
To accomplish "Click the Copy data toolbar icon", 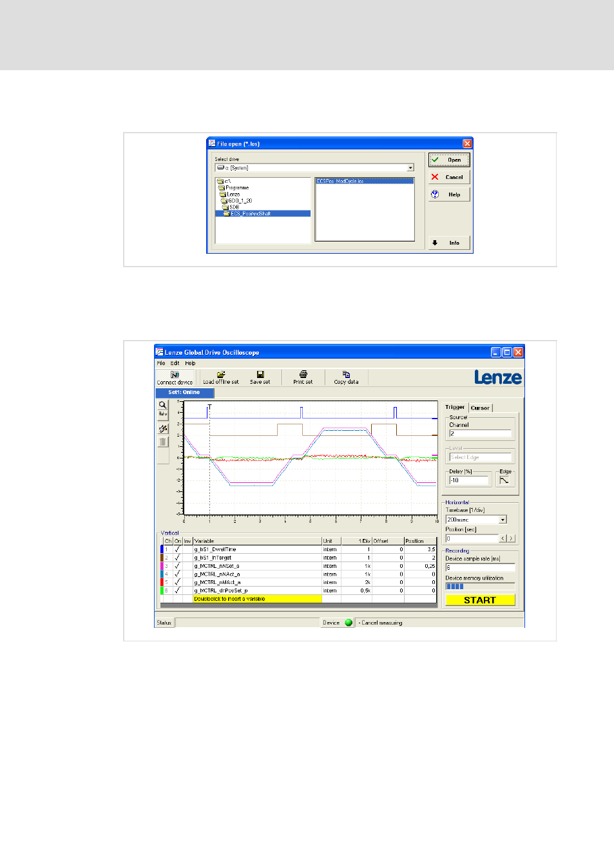I will (x=346, y=377).
